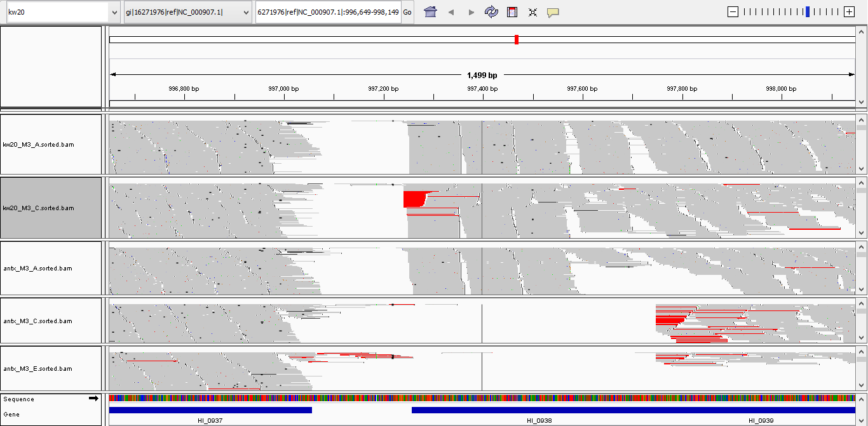Click the red marker on chromosome ideogram

point(517,39)
